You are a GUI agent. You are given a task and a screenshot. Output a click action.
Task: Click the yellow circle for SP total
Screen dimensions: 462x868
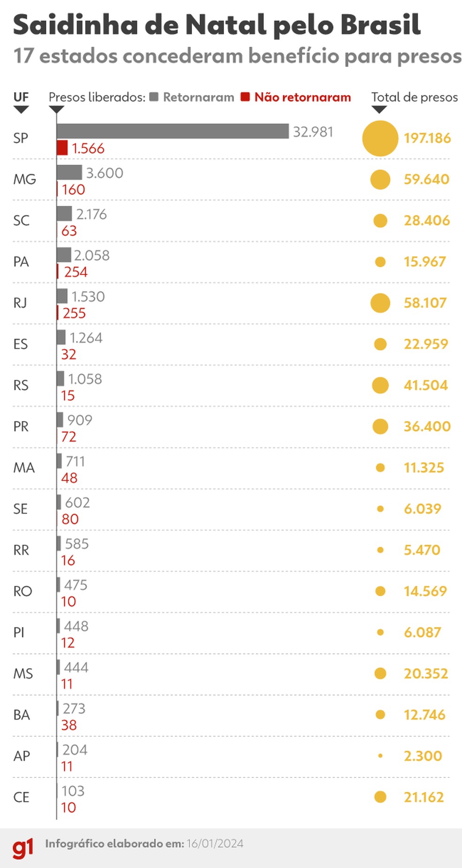tap(380, 138)
